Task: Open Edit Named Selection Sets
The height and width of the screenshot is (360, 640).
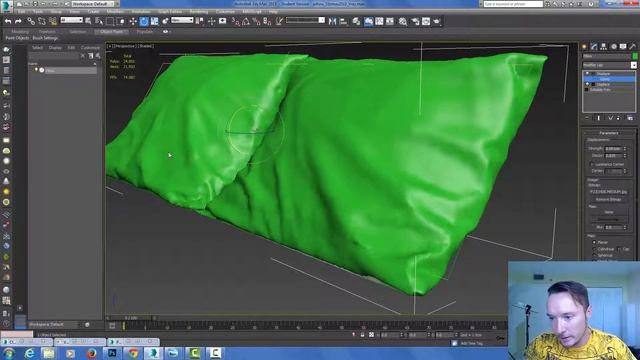Action: click(279, 21)
